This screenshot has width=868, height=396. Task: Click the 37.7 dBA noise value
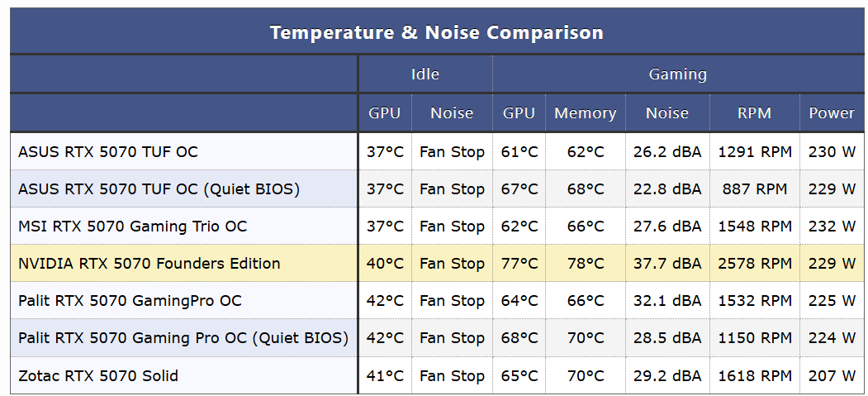tap(666, 264)
